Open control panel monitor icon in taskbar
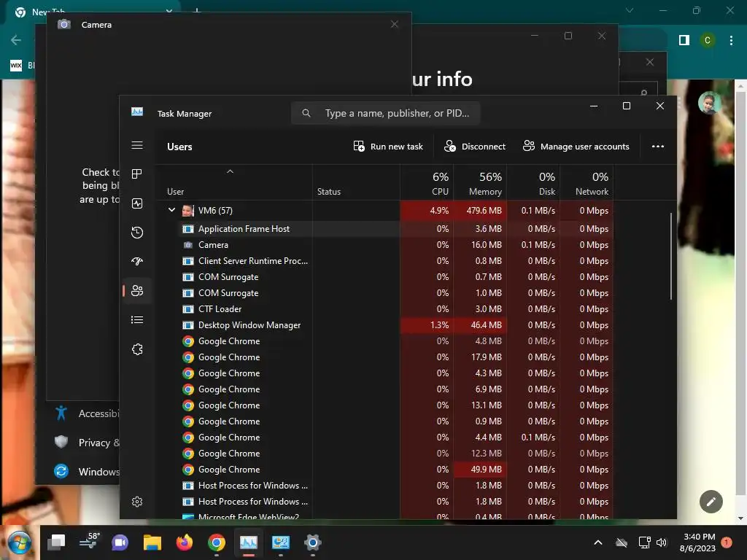 point(281,542)
